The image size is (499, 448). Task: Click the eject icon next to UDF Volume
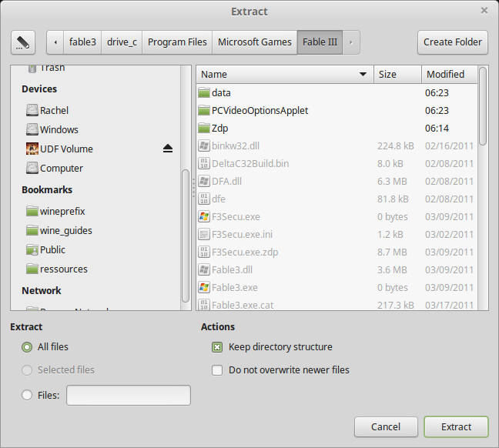coord(168,149)
